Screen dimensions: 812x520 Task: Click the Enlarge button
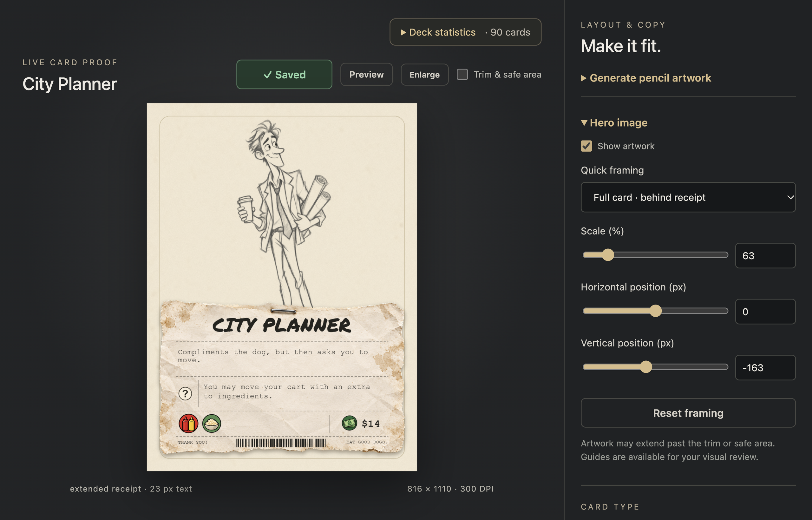(425, 75)
